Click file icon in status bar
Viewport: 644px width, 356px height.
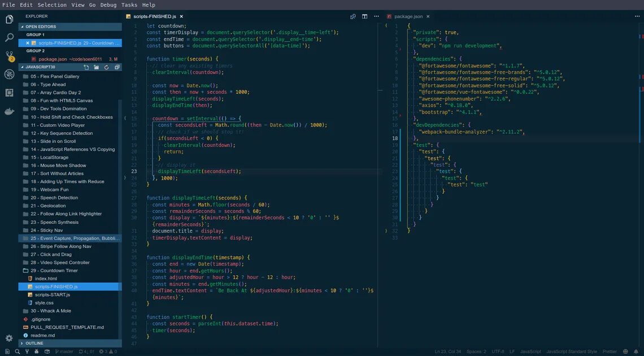pyautogui.click(x=7, y=351)
